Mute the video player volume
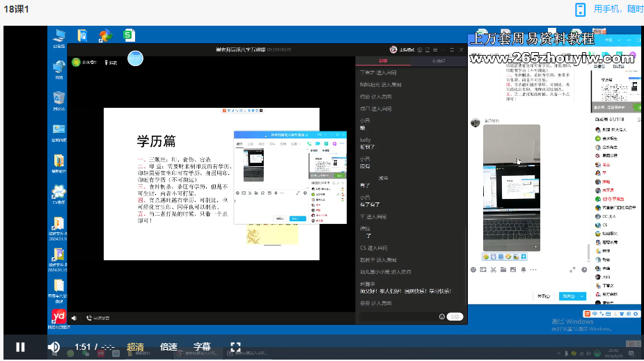 pyautogui.click(x=54, y=346)
